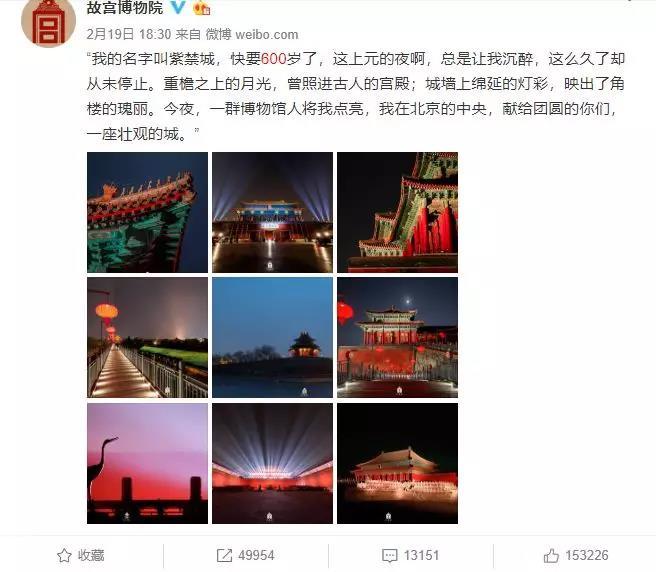Open the moonlit pavilion with lantern photo
The width and height of the screenshot is (656, 572).
[397, 337]
